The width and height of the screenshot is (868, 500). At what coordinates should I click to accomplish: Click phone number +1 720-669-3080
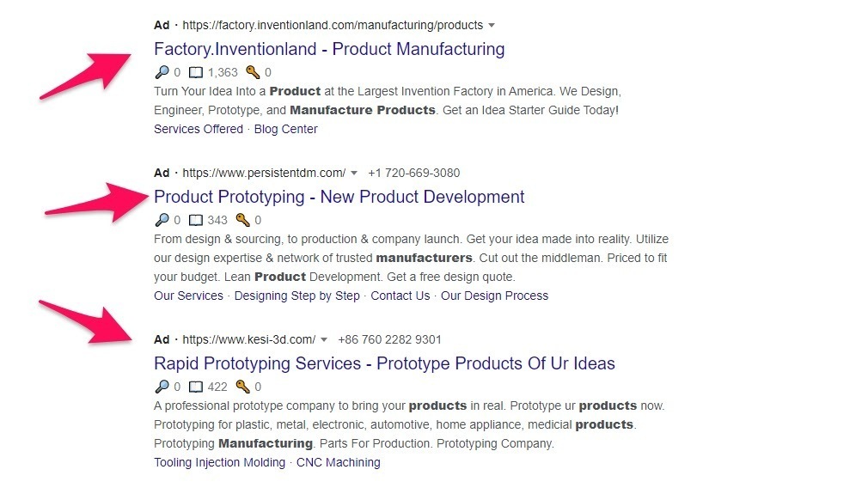(x=413, y=173)
